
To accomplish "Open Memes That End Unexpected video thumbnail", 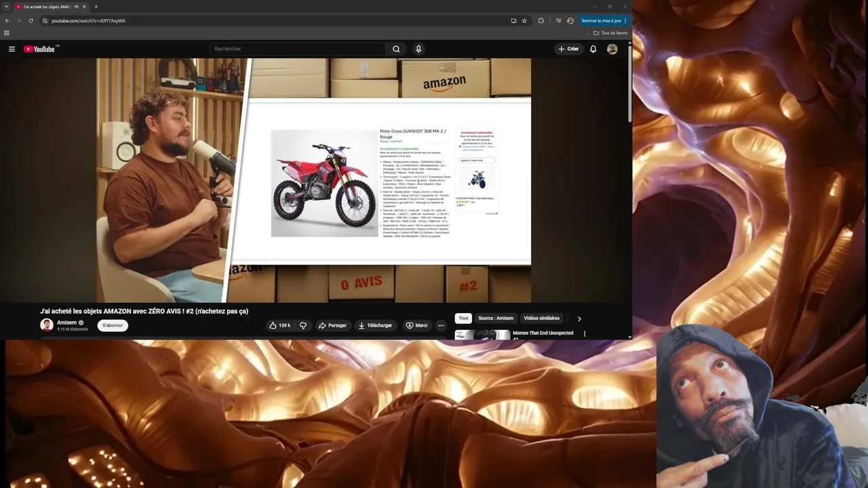I will 482,334.
